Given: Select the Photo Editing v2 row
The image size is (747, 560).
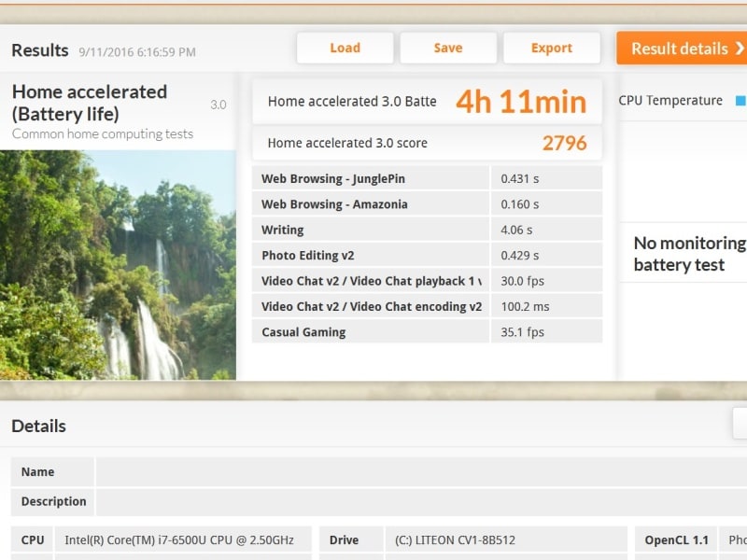Looking at the screenshot, I should click(x=427, y=256).
